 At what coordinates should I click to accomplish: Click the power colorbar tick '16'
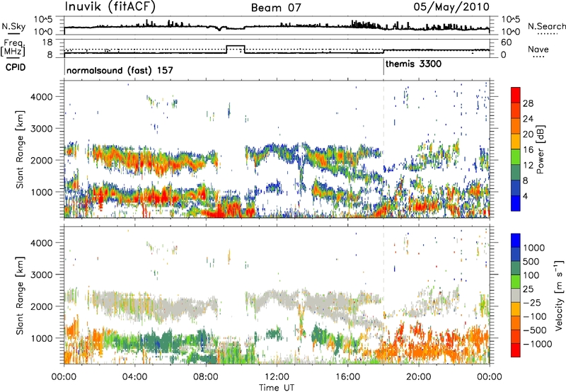click(x=528, y=150)
